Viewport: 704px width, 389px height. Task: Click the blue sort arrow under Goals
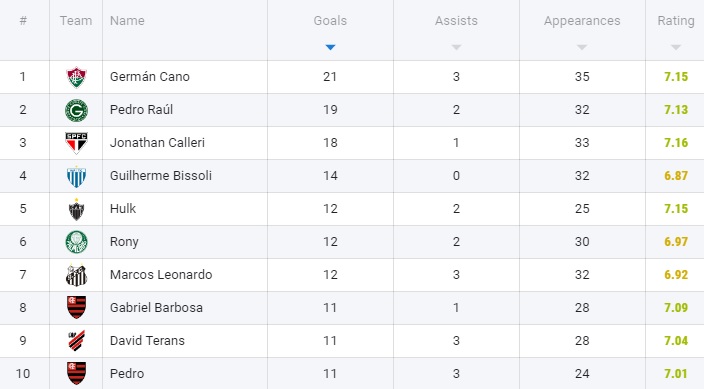coord(330,47)
